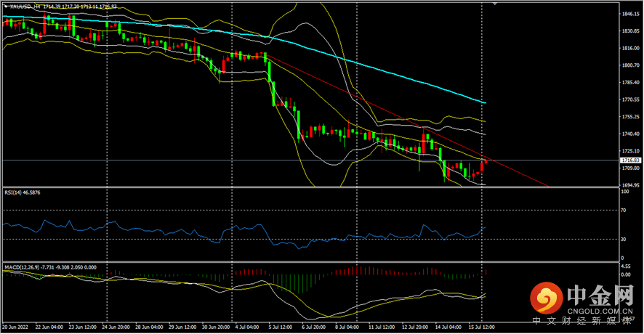This screenshot has height=334, width=644.
Task: Click the 1725.10 price axis label
Action: point(631,150)
